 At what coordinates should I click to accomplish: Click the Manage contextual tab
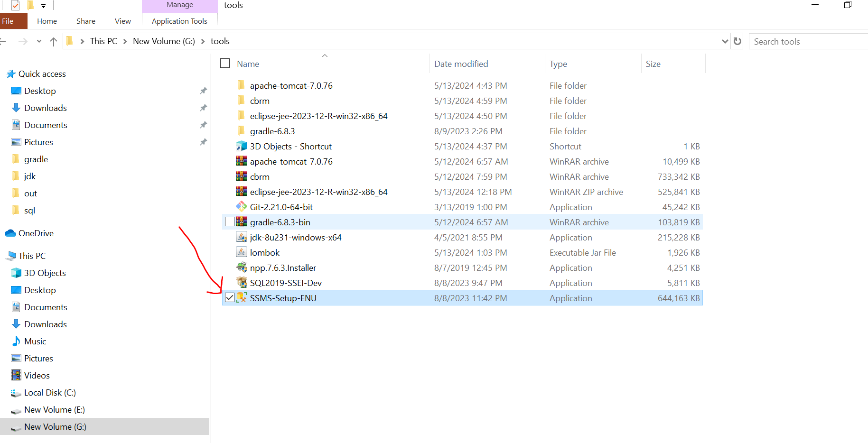click(x=180, y=5)
